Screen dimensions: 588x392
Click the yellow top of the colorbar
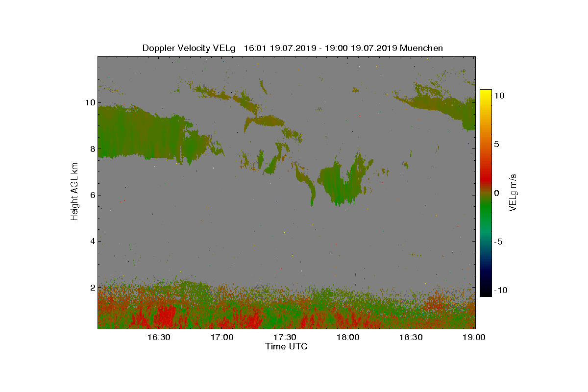tap(486, 93)
